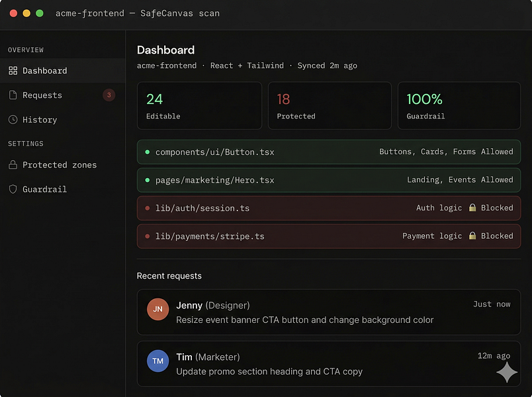Click Jenny's JN avatar

click(x=157, y=309)
